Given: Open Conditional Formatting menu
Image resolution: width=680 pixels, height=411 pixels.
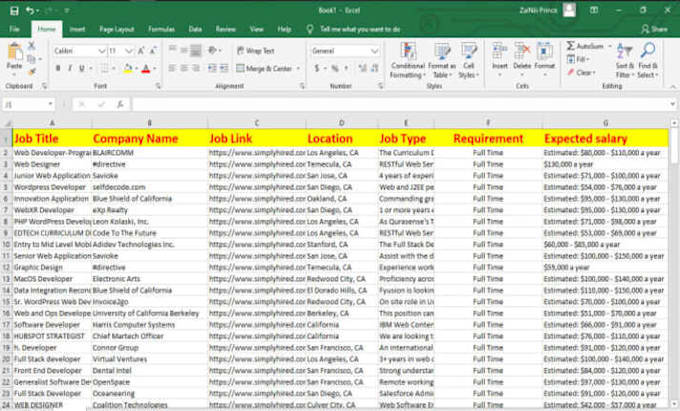Looking at the screenshot, I should (x=408, y=61).
